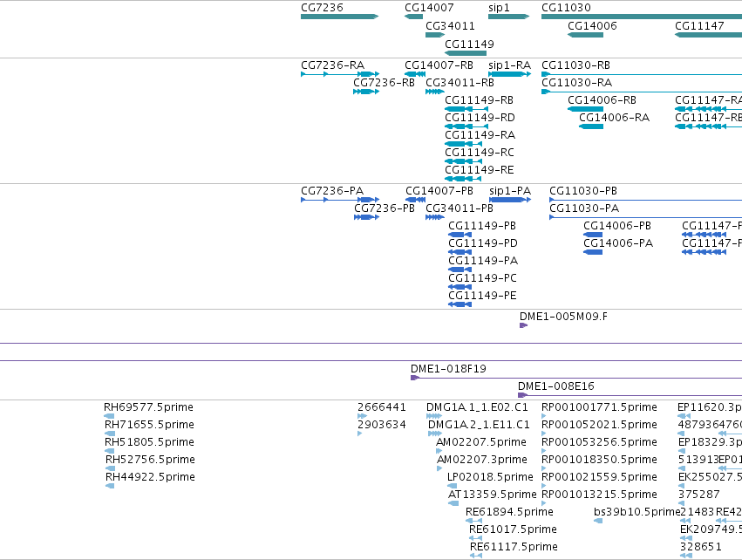Click EST DMG1A.2_1.E11.C1
This screenshot has height=560, width=742.
click(435, 434)
